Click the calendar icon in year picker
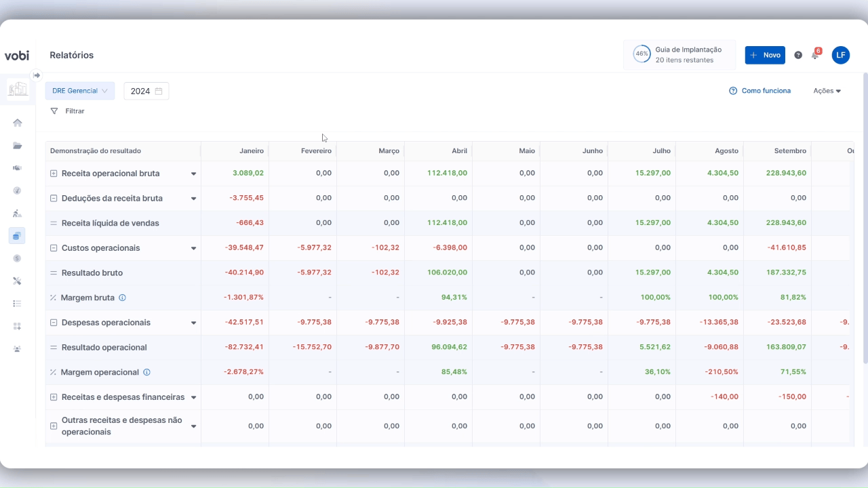Viewport: 868px width, 488px height. (x=159, y=91)
